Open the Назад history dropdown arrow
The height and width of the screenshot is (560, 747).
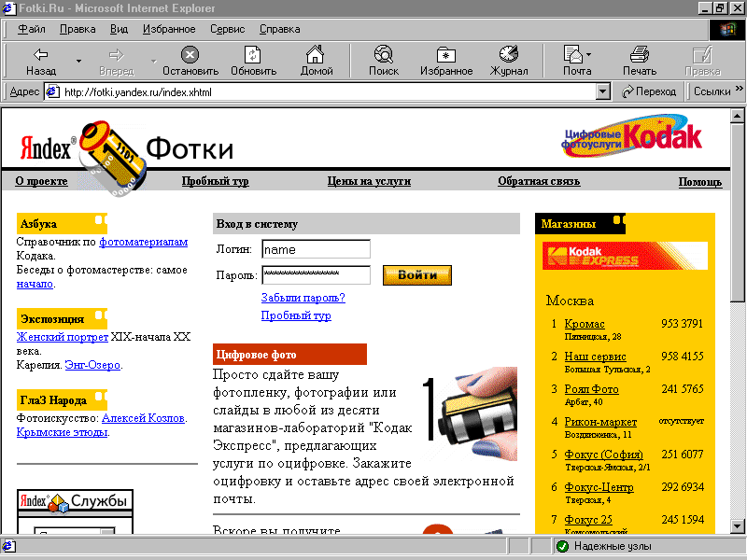[79, 61]
